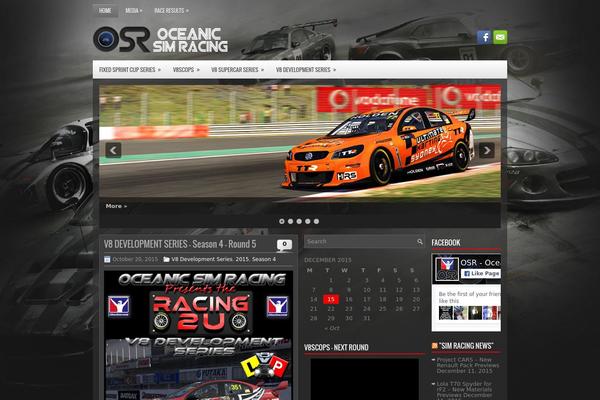600x400 pixels.
Task: Click the V8SCOPS Next Round video panel
Action: (364, 379)
